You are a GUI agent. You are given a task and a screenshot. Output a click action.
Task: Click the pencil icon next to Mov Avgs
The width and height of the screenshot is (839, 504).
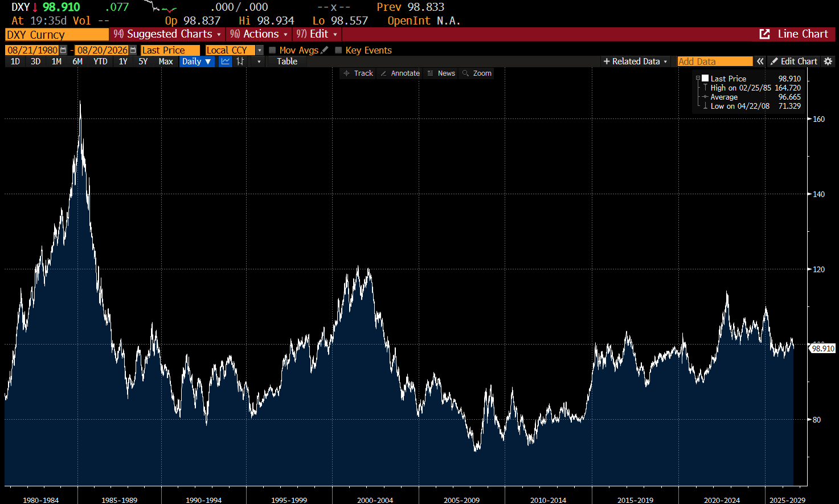tap(325, 50)
